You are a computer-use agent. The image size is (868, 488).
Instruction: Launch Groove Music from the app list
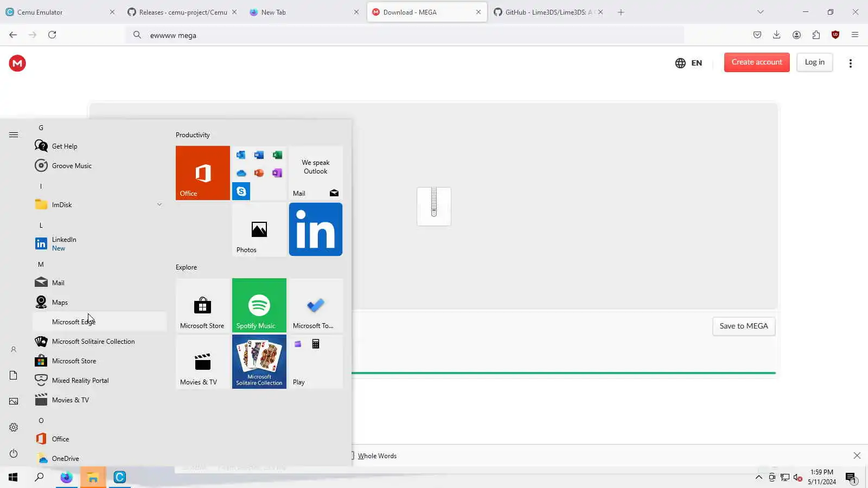pos(100,165)
